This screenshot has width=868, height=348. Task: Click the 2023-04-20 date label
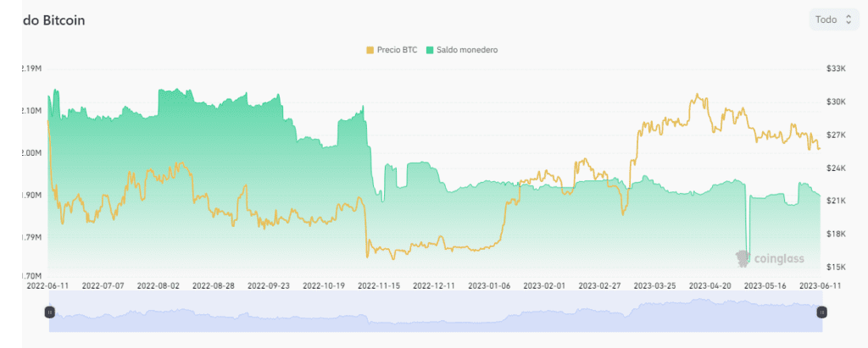[x=709, y=286]
